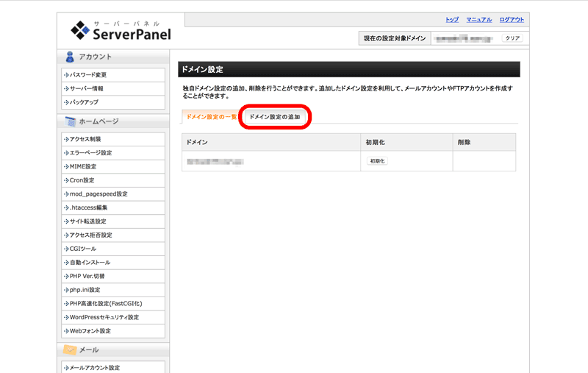Click the ServerPanel logo
The width and height of the screenshot is (588, 373).
[x=121, y=30]
